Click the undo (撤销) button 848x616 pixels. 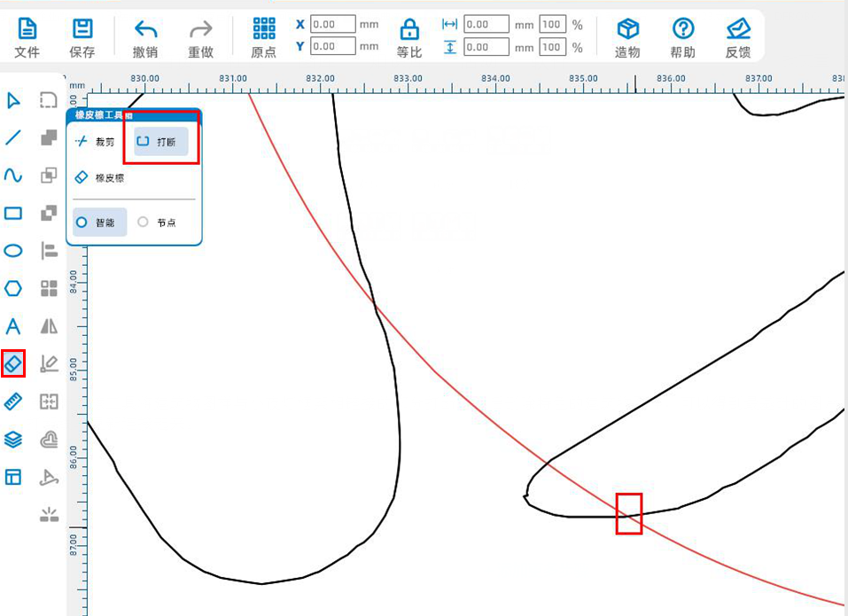pos(145,36)
